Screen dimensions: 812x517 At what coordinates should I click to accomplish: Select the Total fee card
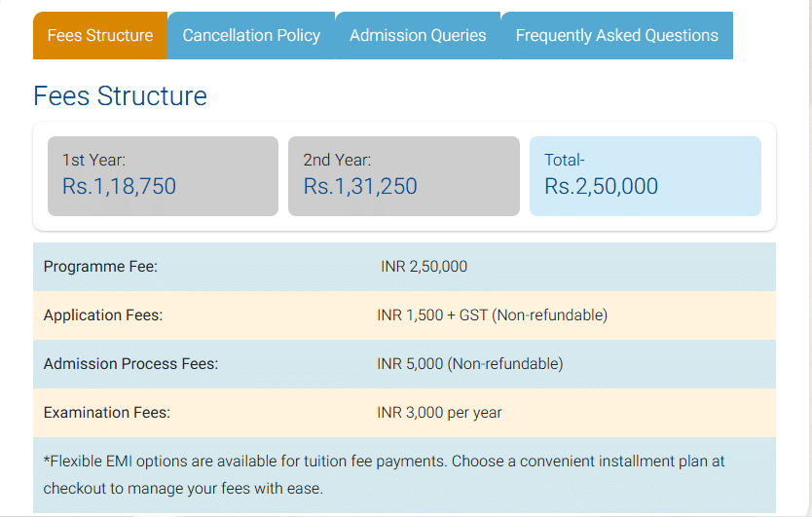coord(645,175)
